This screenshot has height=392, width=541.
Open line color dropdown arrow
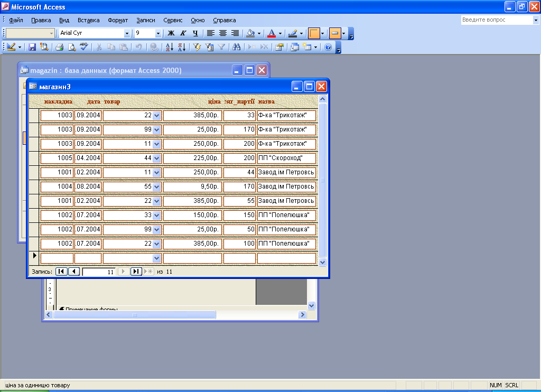pos(301,33)
